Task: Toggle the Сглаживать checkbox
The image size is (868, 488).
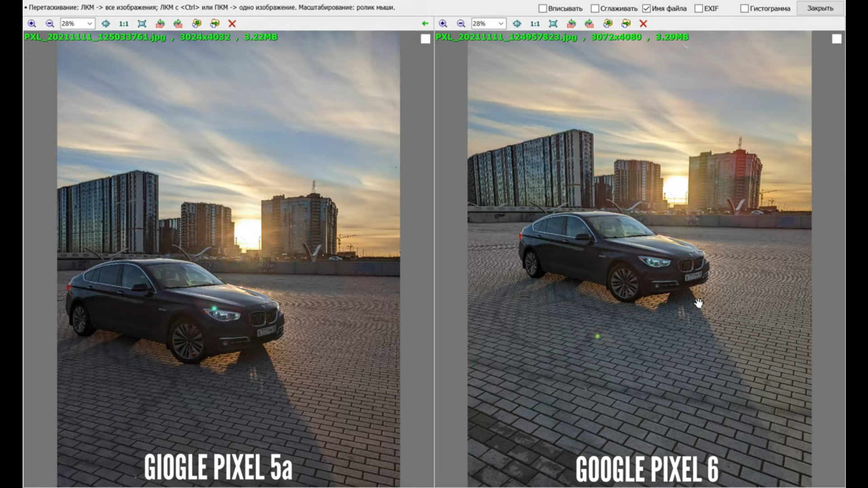Action: pos(595,9)
